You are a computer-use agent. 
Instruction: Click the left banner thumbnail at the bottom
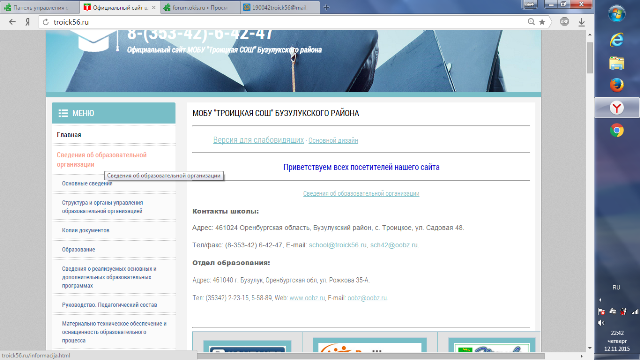pos(247,347)
